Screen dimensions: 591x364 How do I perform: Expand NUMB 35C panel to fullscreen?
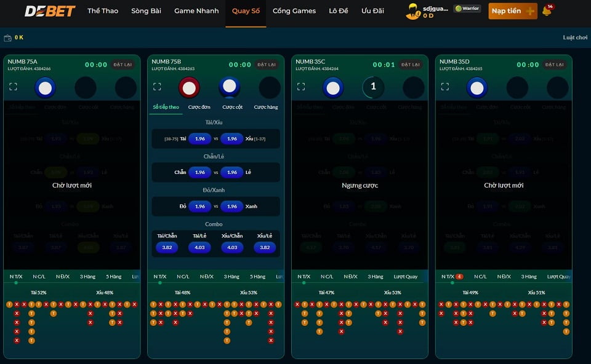click(x=301, y=87)
